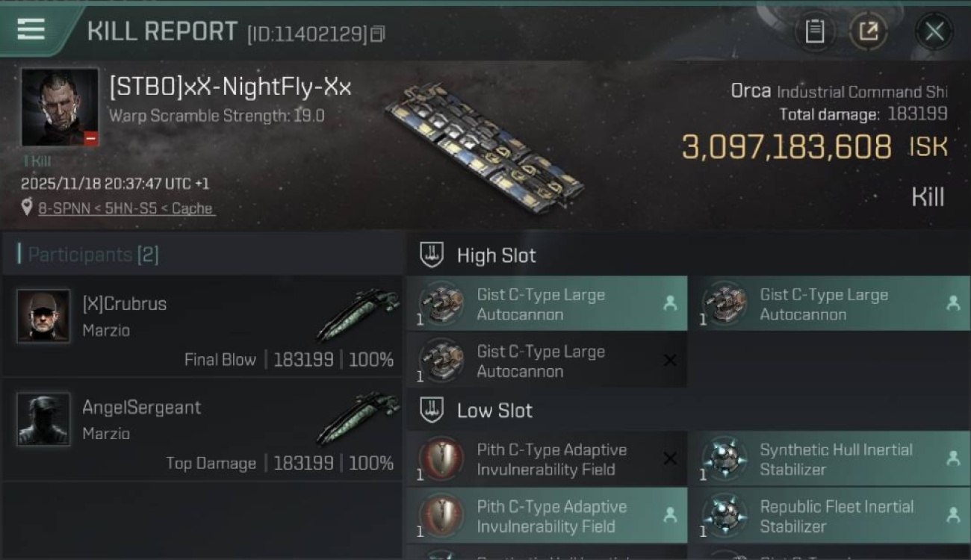Open xX-NightFly-Xx pilot portrait
971x560 pixels.
(x=60, y=108)
